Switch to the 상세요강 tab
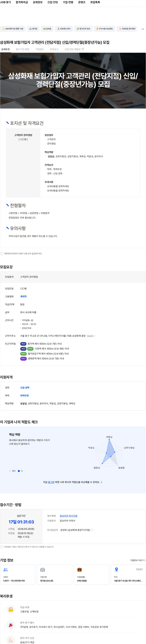This screenshot has width=146, height=644. (x=5, y=49)
